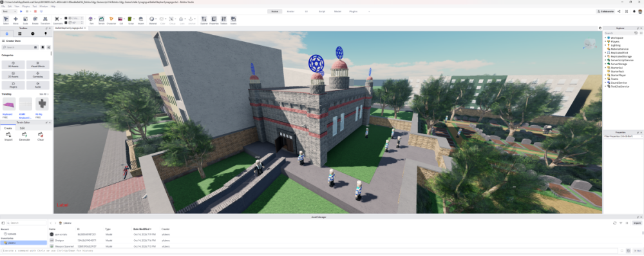Open the Explorer panel toolbar button
Viewport: 644px width, 256px height.
(x=204, y=20)
